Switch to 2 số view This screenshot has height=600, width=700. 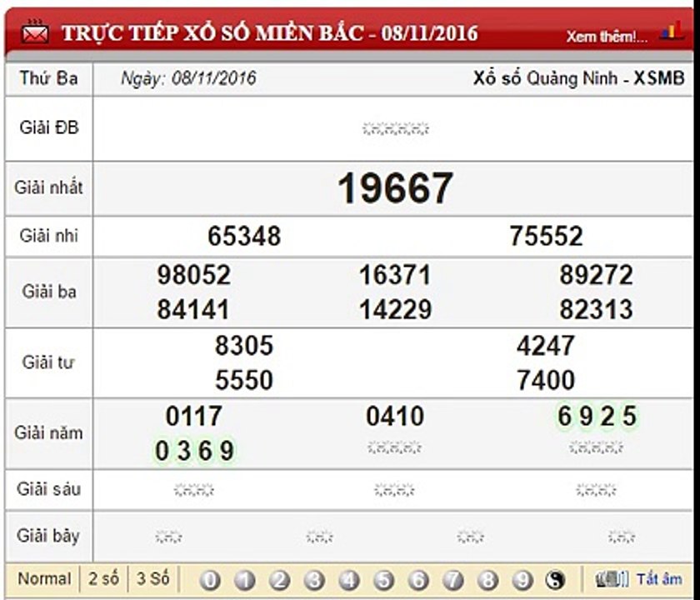click(x=103, y=578)
